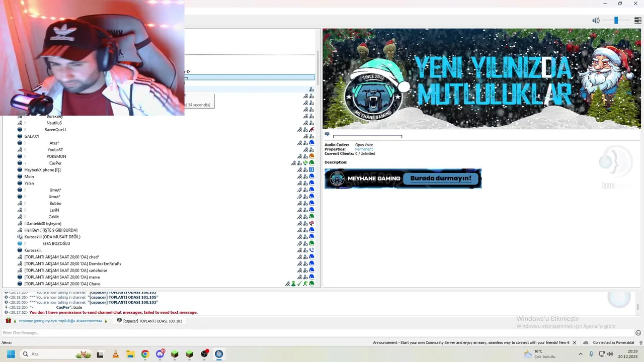Open Windows Start menu
The height and width of the screenshot is (362, 644).
coord(11,354)
